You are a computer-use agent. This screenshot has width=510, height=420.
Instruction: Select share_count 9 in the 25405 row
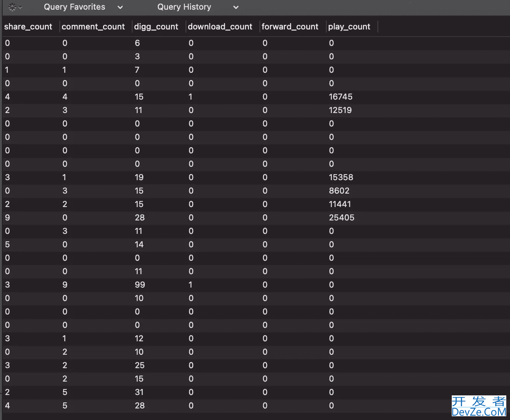[7, 218]
